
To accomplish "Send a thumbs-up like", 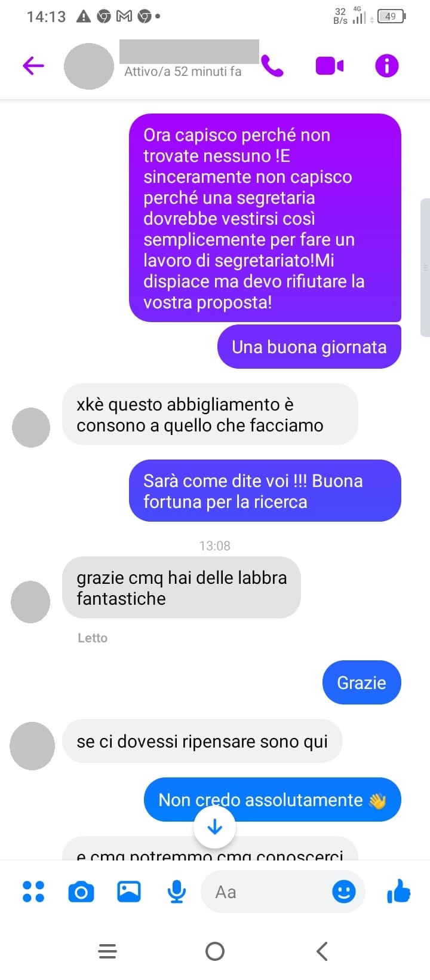I will click(398, 892).
